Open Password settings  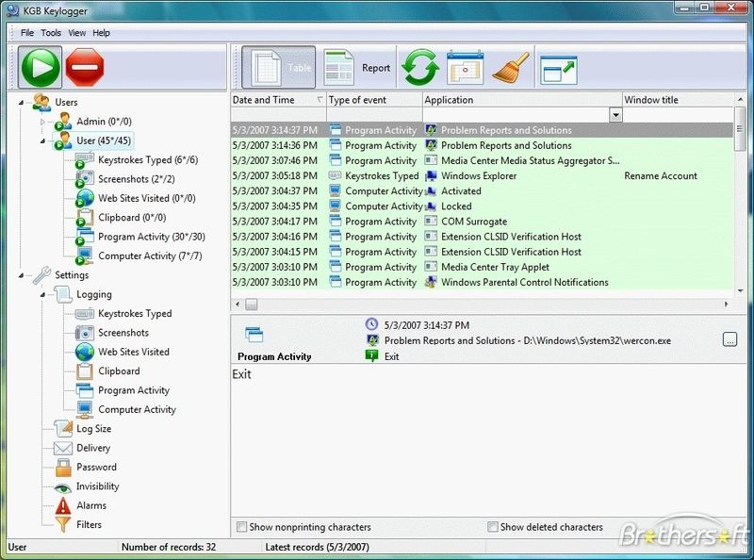(x=96, y=468)
